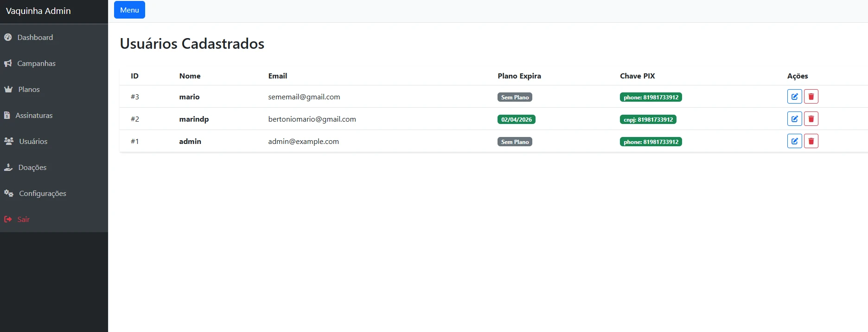This screenshot has height=332, width=868.
Task: Click ID #2 cell
Action: tap(135, 119)
